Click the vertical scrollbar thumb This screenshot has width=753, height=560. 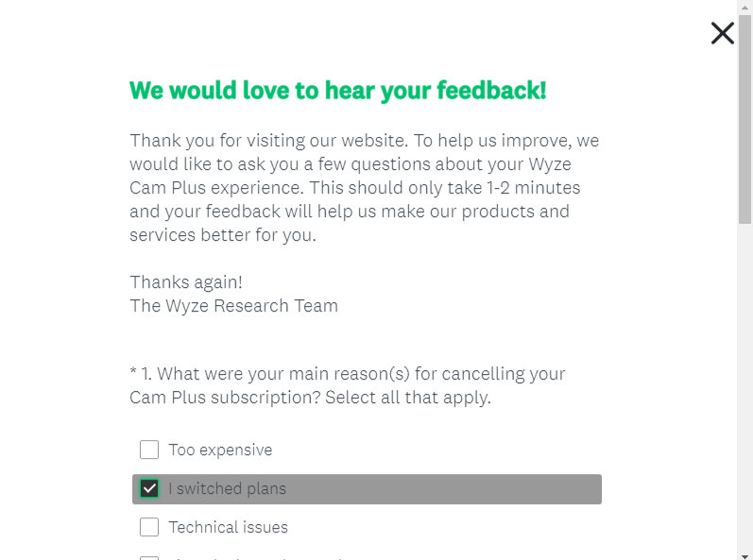(x=744, y=118)
